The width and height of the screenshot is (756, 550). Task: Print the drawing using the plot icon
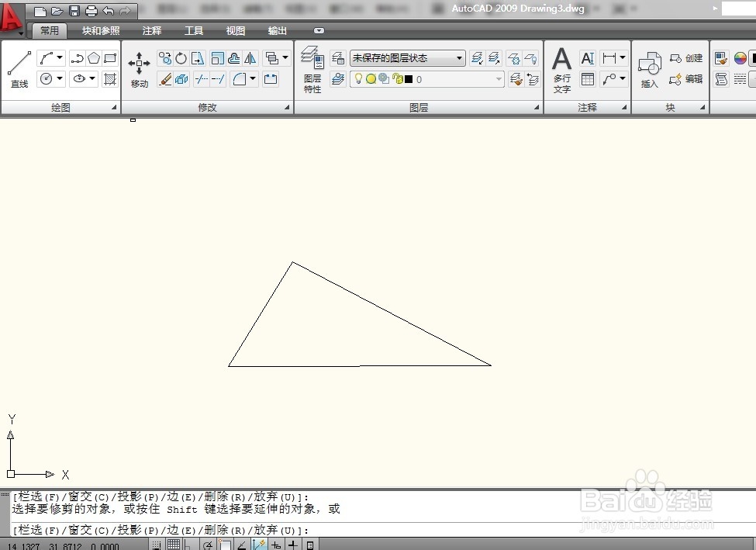[x=91, y=11]
